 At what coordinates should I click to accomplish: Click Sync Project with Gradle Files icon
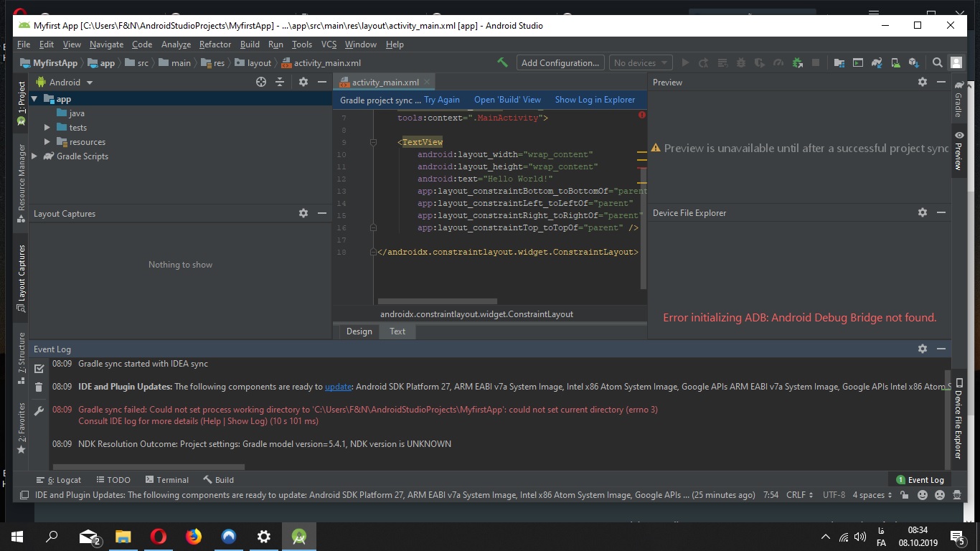pos(876,63)
